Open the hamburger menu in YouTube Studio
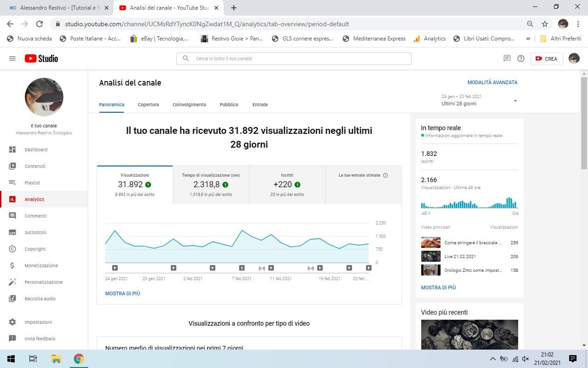The width and height of the screenshot is (588, 368). coord(12,58)
